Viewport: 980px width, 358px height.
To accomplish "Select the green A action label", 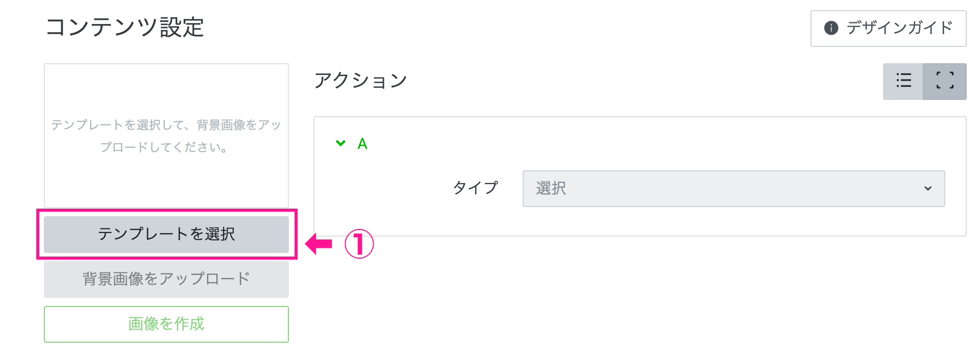I will click(x=362, y=144).
